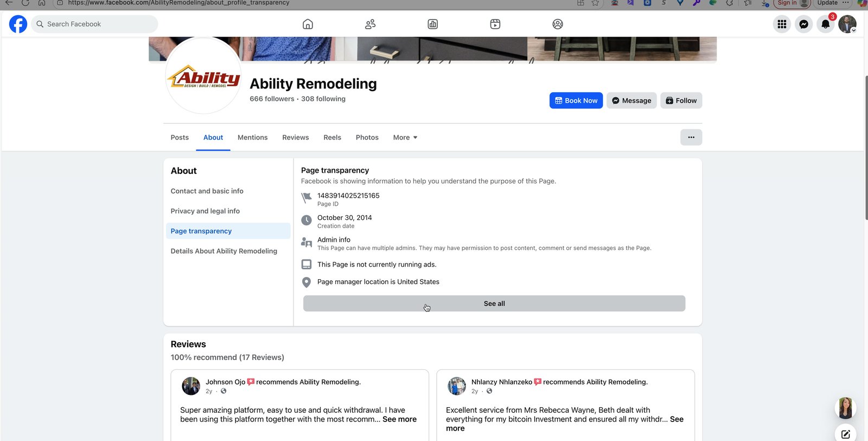Open the Facebook menu grid icon

tap(782, 24)
